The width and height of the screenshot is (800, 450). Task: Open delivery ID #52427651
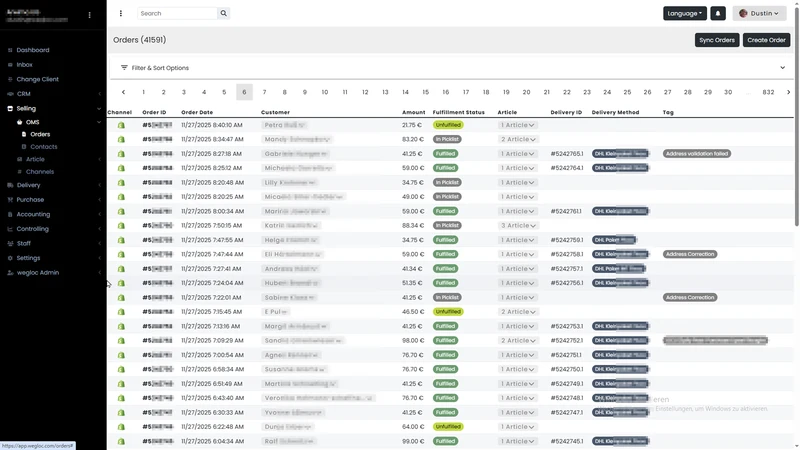point(566,154)
